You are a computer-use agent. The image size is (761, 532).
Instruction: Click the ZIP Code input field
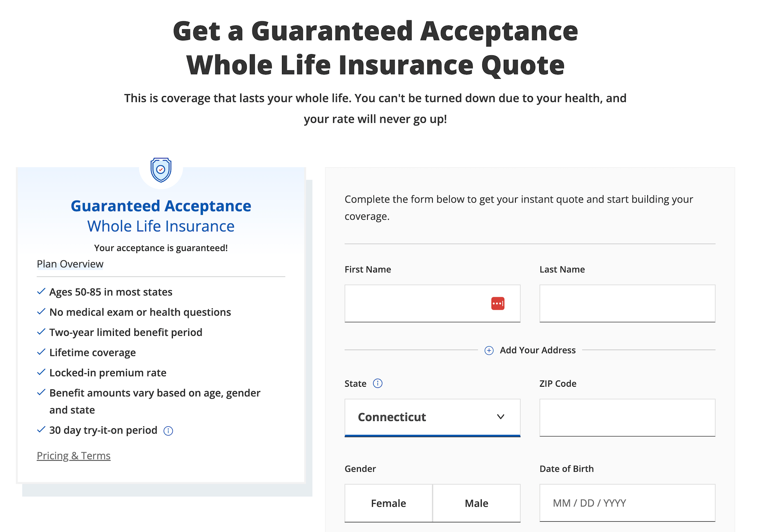pyautogui.click(x=627, y=417)
